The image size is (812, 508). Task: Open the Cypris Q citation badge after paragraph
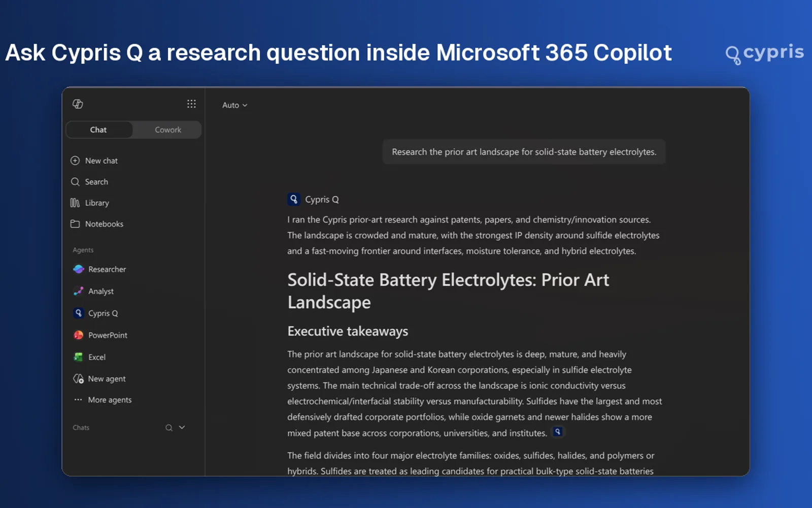click(x=558, y=432)
